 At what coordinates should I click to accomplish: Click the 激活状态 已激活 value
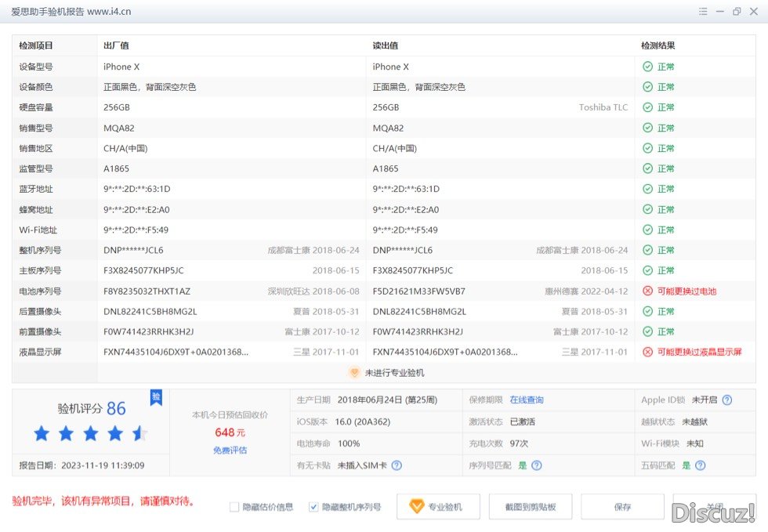click(522, 422)
